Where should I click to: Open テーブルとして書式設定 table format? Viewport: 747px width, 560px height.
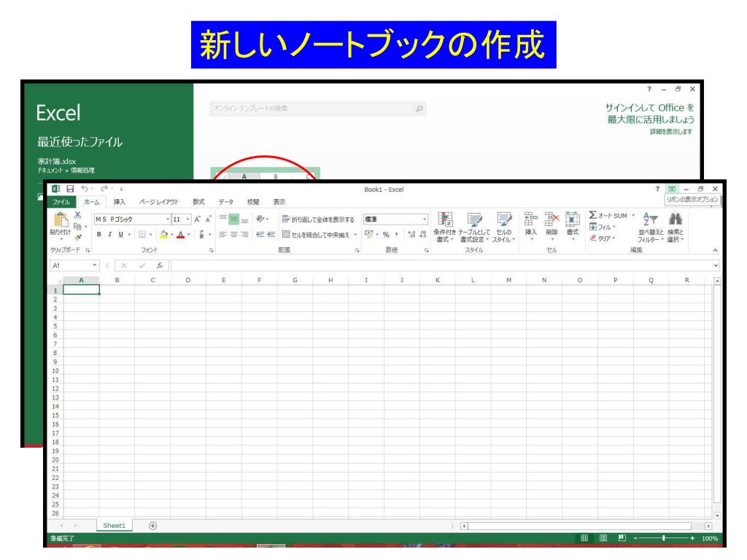coord(473,227)
